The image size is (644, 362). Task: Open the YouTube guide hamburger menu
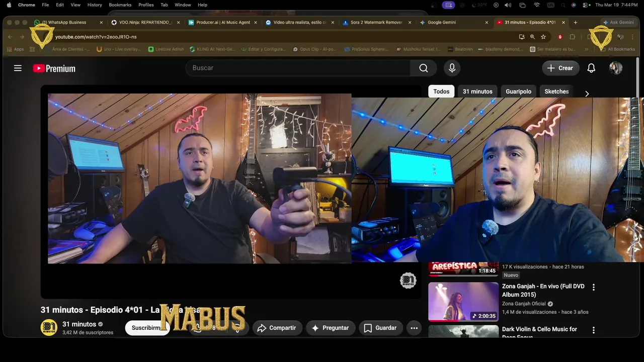click(x=18, y=68)
